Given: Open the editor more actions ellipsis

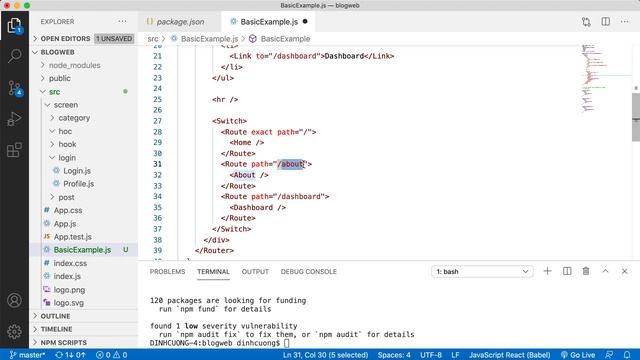Looking at the screenshot, I should tap(624, 22).
